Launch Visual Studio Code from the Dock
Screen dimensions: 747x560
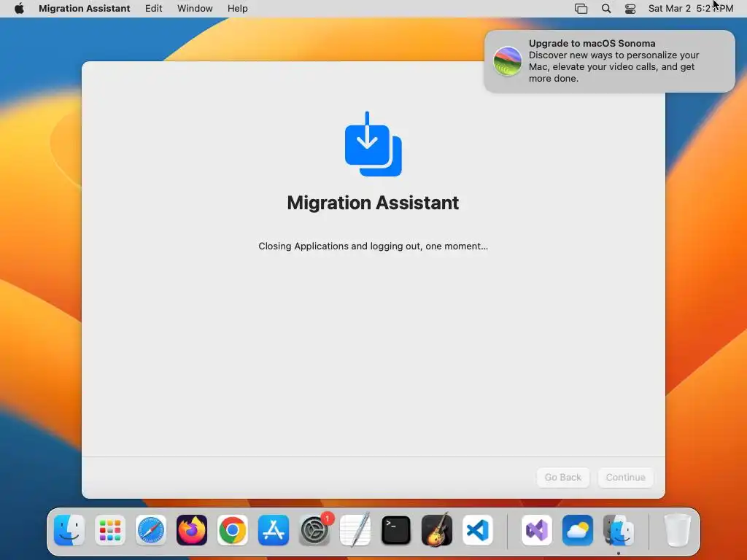pos(477,530)
